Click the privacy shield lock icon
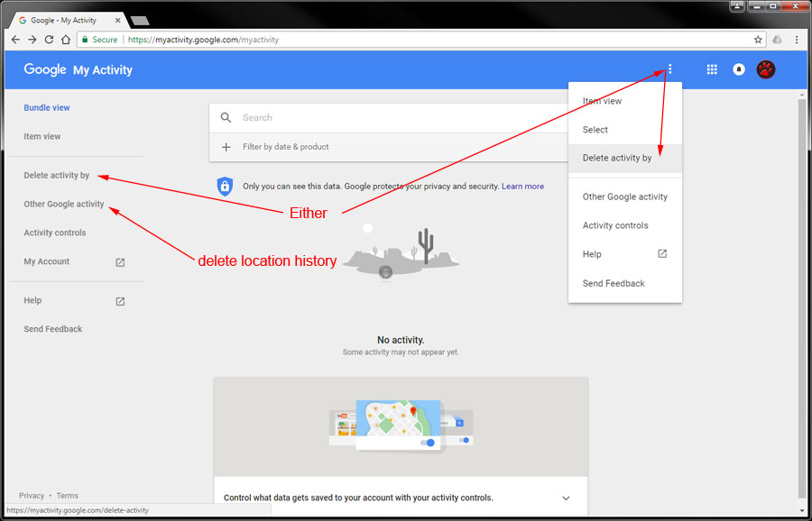Viewport: 812px width, 521px height. pyautogui.click(x=225, y=187)
